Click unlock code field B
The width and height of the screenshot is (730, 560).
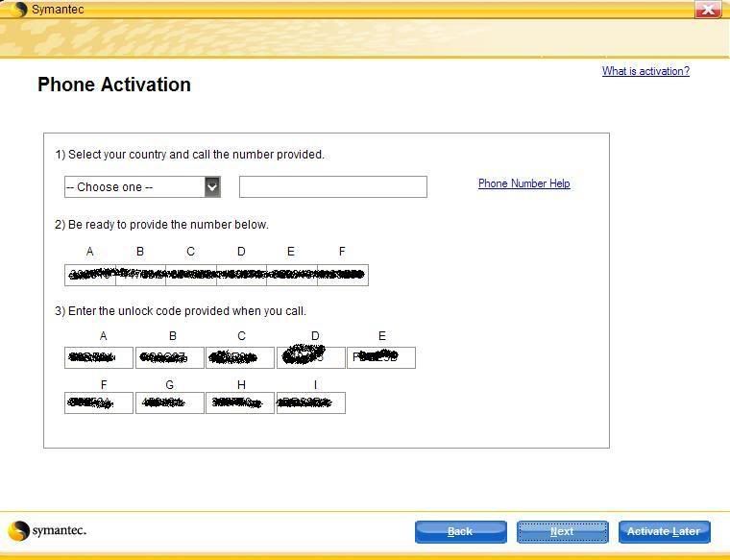170,358
